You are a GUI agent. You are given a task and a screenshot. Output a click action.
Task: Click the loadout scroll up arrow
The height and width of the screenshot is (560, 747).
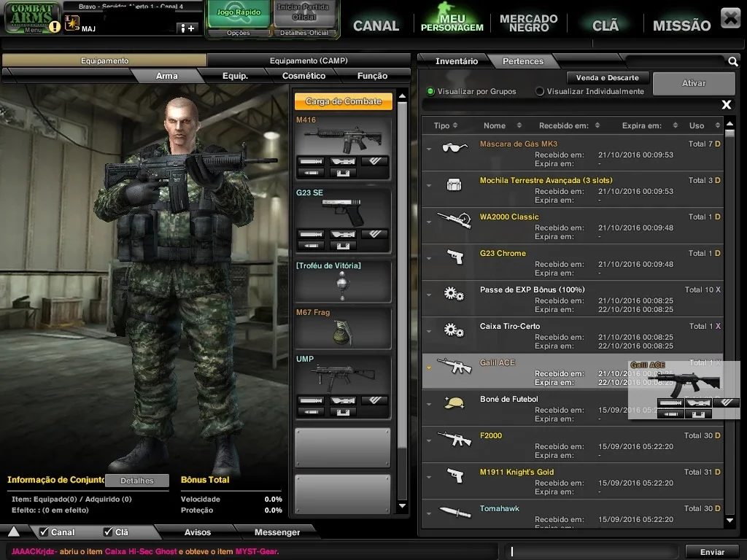click(x=403, y=96)
